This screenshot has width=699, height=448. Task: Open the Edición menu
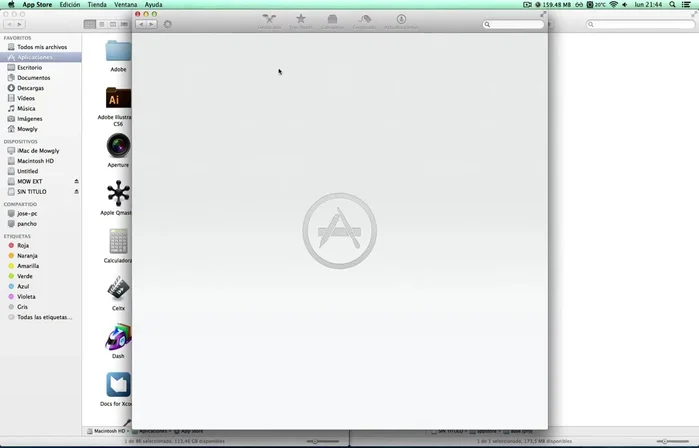(70, 5)
